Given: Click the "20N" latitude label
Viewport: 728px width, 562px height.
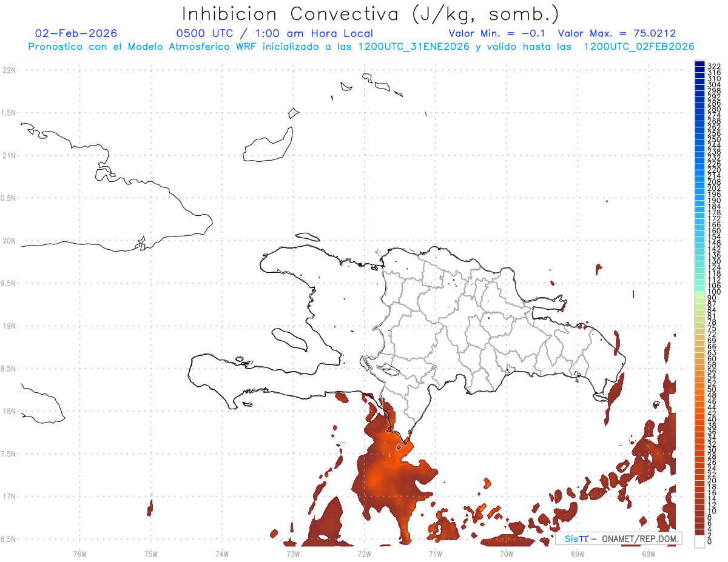Looking at the screenshot, I should point(8,241).
